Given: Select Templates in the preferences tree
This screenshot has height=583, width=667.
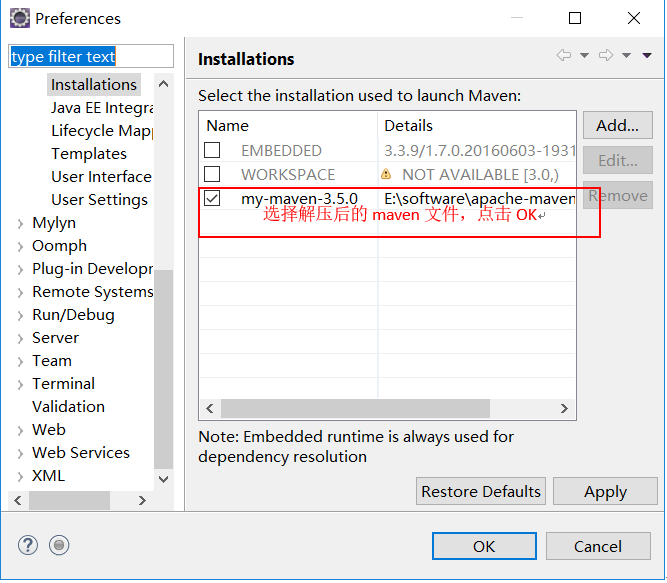Looking at the screenshot, I should 89,154.
